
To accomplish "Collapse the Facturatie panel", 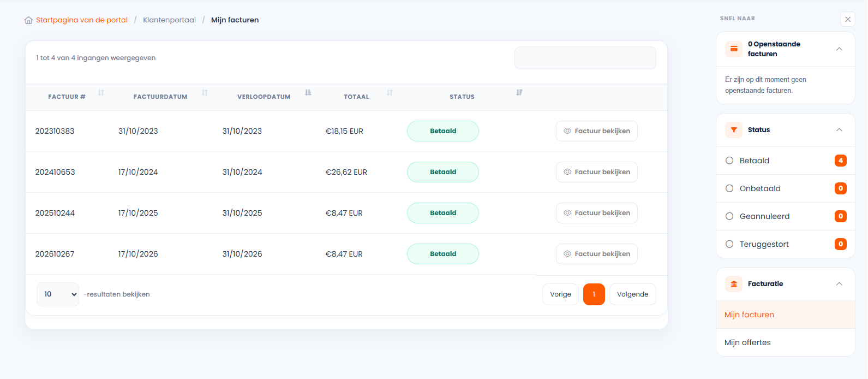I will click(x=839, y=284).
